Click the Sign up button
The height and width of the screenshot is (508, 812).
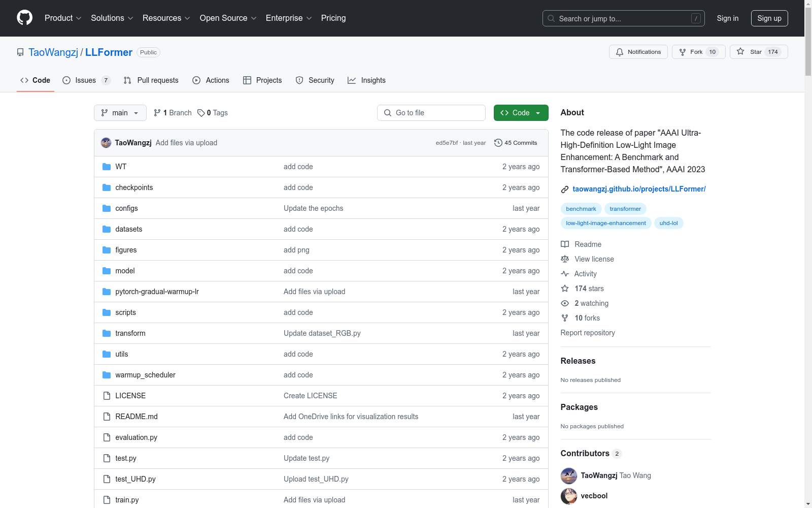(x=769, y=18)
